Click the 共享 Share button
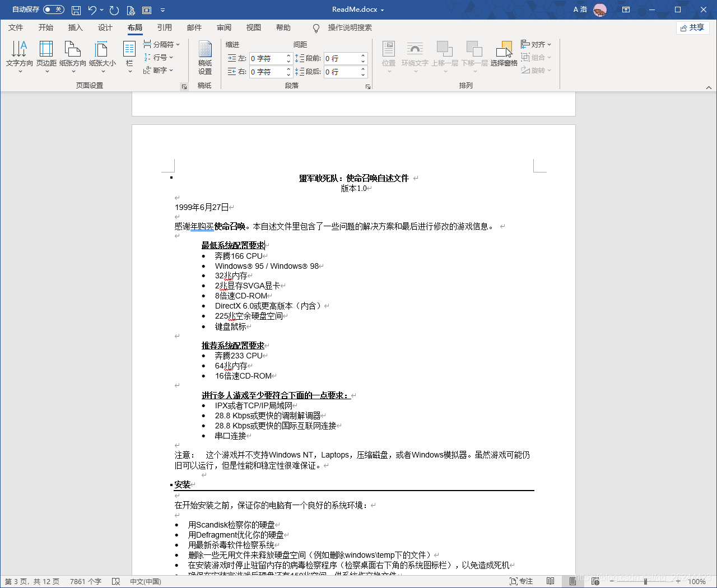 693,27
